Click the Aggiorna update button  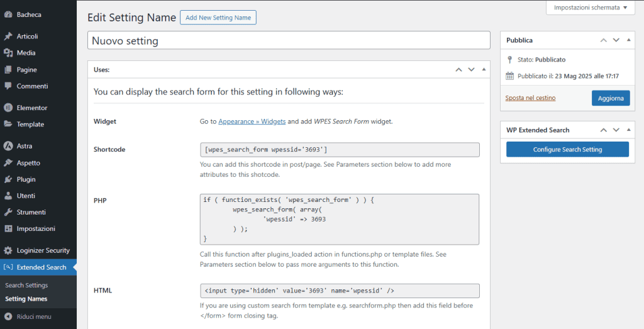point(611,98)
